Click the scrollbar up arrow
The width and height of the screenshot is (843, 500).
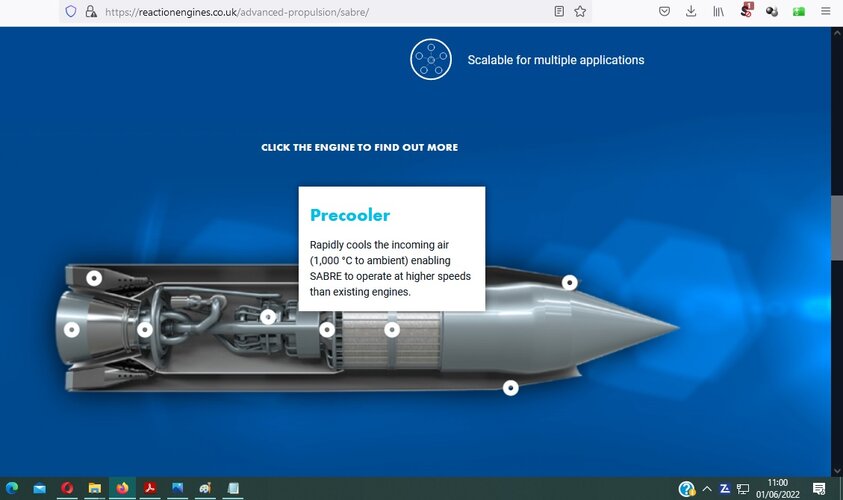(837, 33)
